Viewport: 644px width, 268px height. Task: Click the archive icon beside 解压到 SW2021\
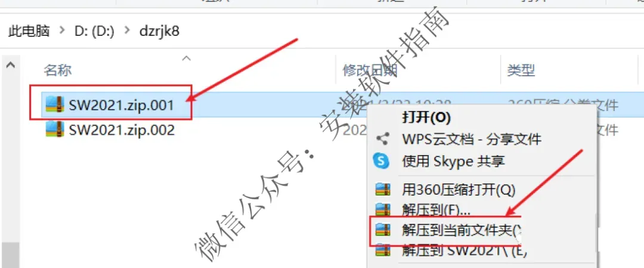(382, 250)
